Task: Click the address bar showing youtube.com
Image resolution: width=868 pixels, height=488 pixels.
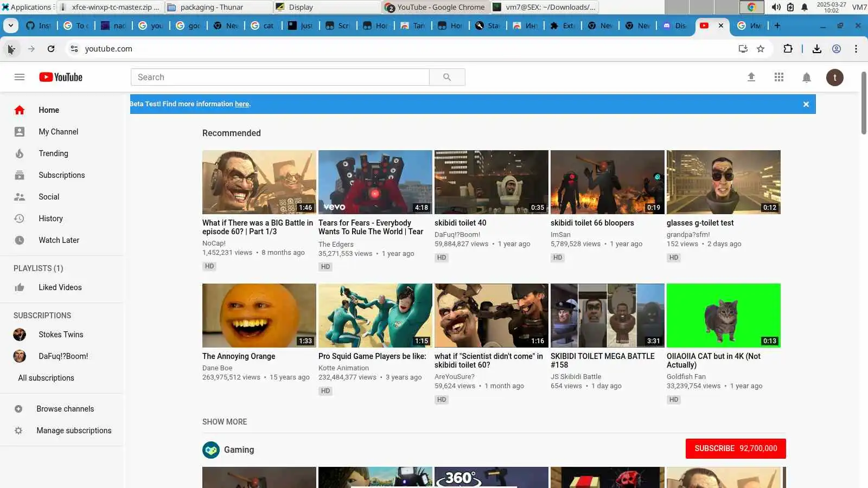Action: click(x=407, y=49)
